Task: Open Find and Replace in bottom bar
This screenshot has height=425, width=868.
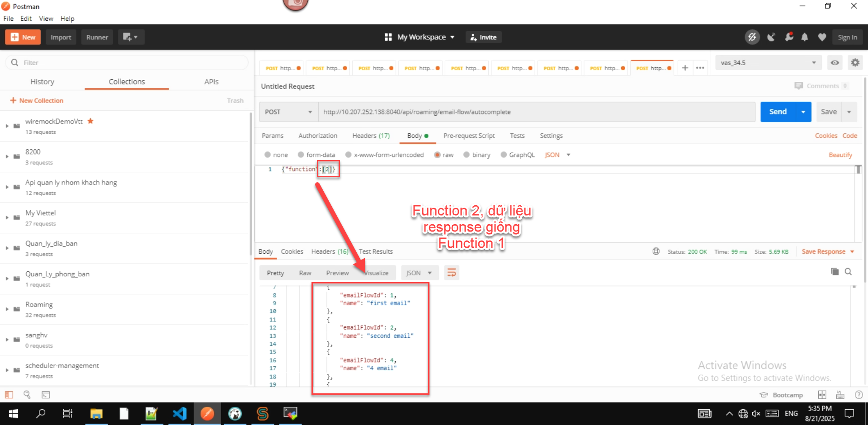Action: (27, 395)
